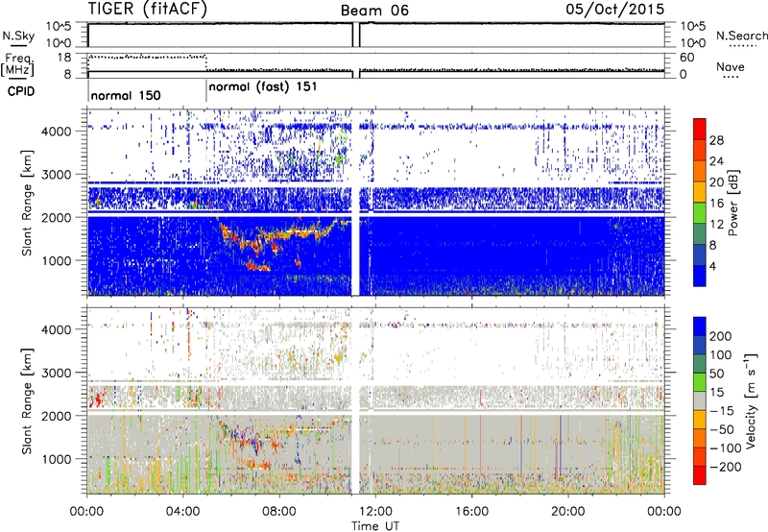Click the '16:00' time tick label
This screenshot has width=768, height=532.
(471, 512)
